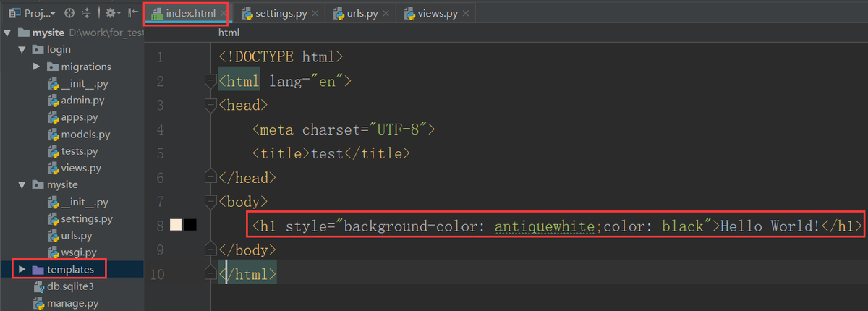The width and height of the screenshot is (868, 311).
Task: Click the scroll from source target icon
Action: [69, 13]
